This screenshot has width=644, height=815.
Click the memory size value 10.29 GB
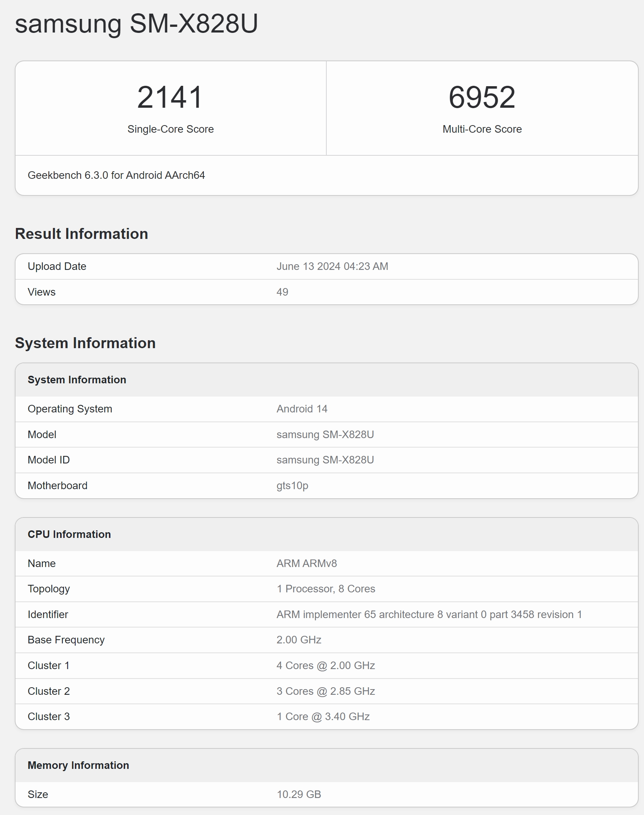(x=299, y=795)
